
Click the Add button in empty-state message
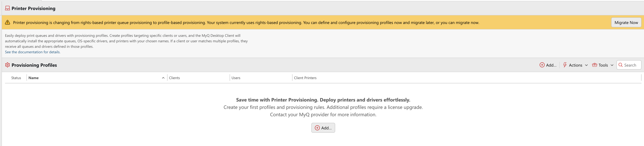[323, 128]
